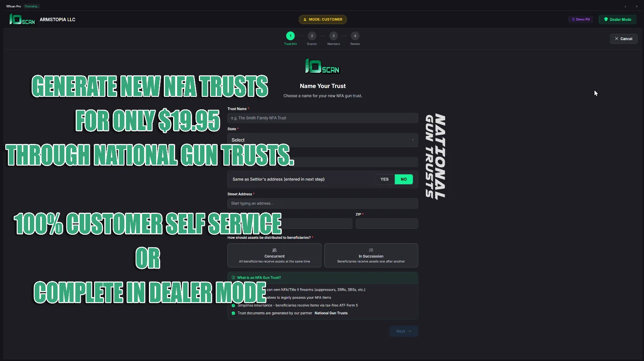Click the IDScan logo in header

pos(22,19)
